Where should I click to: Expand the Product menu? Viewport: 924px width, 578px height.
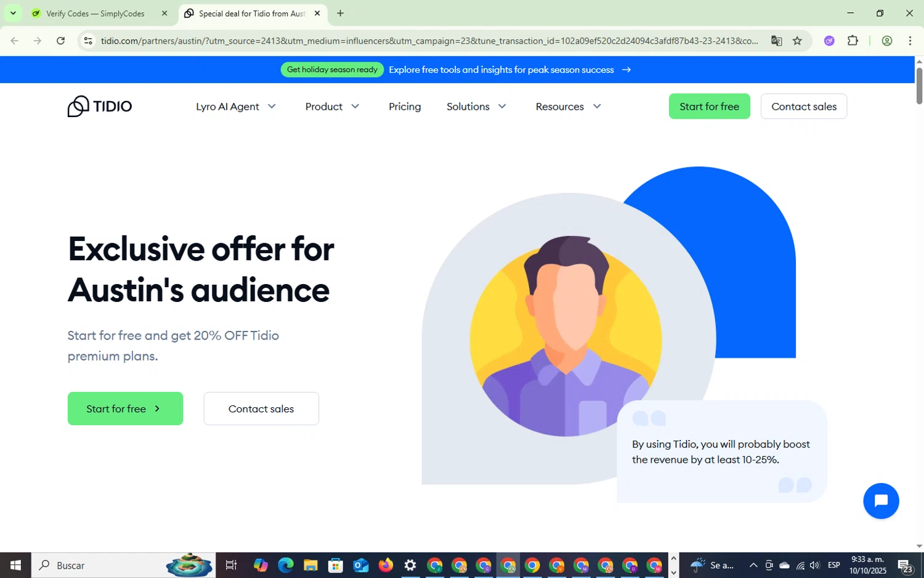[x=332, y=107]
